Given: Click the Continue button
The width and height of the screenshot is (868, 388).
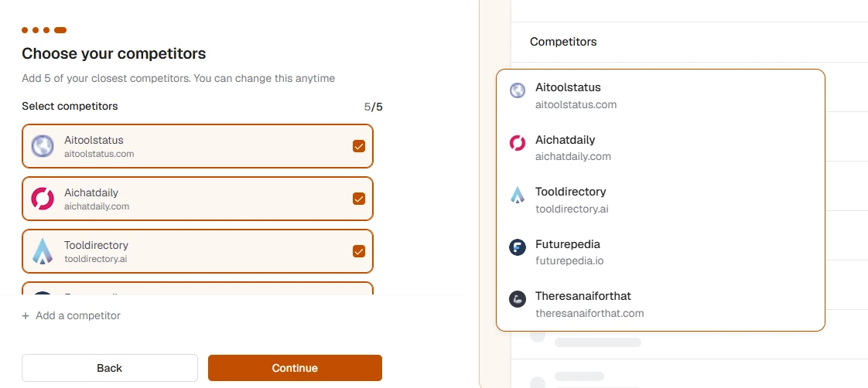Looking at the screenshot, I should pos(295,368).
